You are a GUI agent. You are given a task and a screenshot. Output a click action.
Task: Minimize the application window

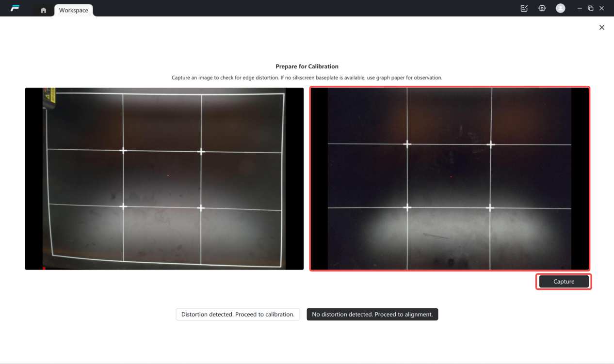(x=580, y=8)
